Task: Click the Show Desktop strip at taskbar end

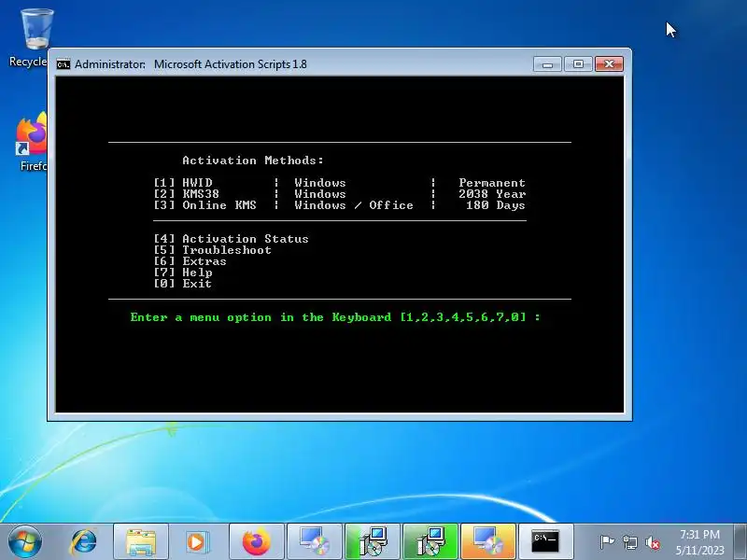Action: 740,542
